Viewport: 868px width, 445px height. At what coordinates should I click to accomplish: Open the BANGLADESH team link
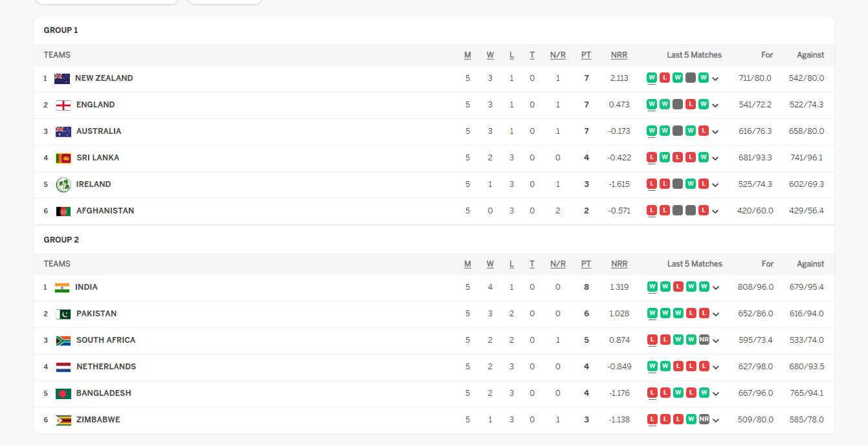[x=104, y=393]
